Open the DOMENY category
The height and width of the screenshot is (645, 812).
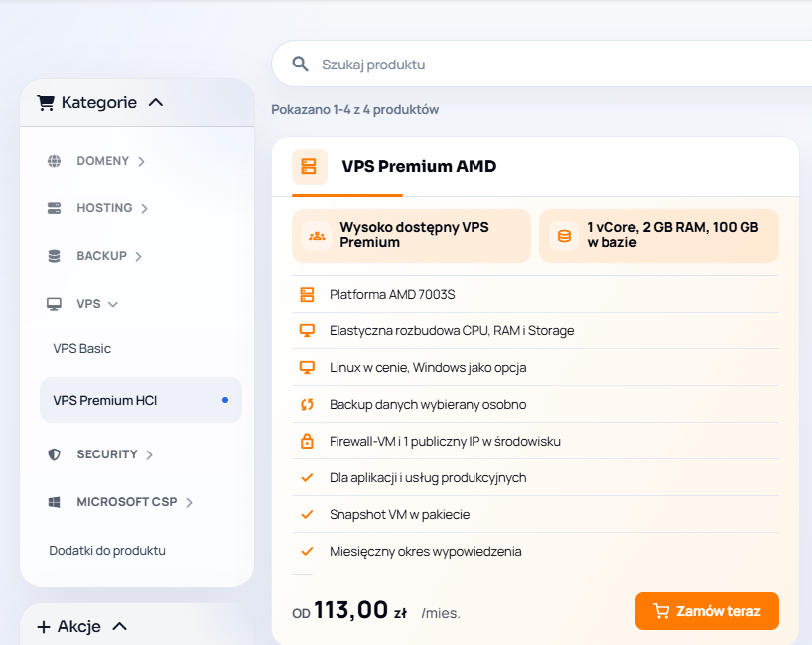point(102,161)
